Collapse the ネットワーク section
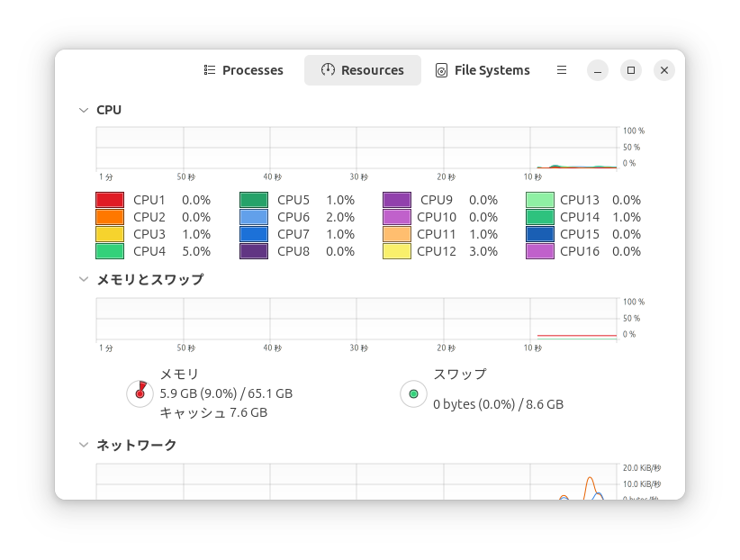Viewport: 740px width, 560px height. point(84,445)
